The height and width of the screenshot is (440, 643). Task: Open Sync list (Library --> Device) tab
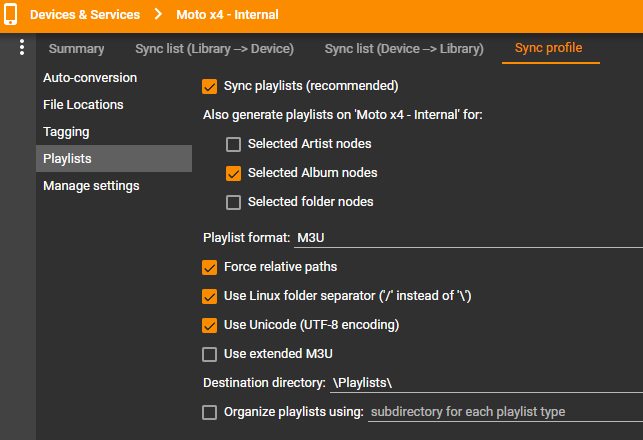214,48
